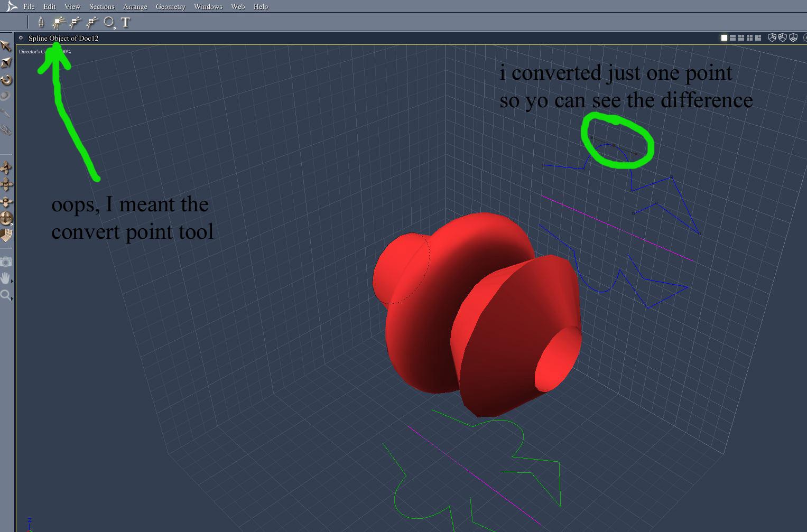This screenshot has height=532, width=807.
Task: Choose the camera tool just below the chain link
Action: pos(6,168)
